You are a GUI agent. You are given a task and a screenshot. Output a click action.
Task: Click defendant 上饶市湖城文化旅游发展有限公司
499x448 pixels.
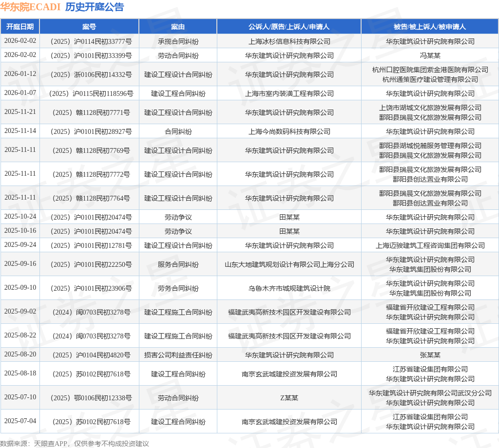click(x=430, y=108)
